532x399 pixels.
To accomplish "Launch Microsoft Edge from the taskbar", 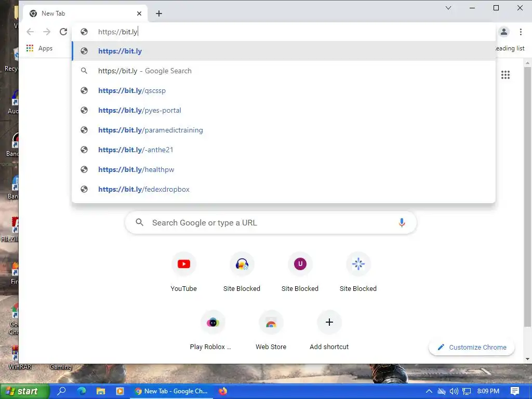I will (x=82, y=391).
